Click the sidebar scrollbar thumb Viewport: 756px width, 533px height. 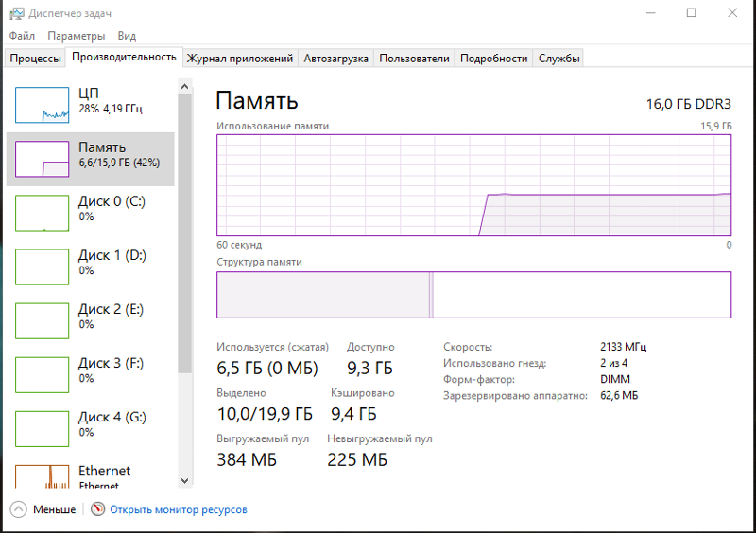184,233
